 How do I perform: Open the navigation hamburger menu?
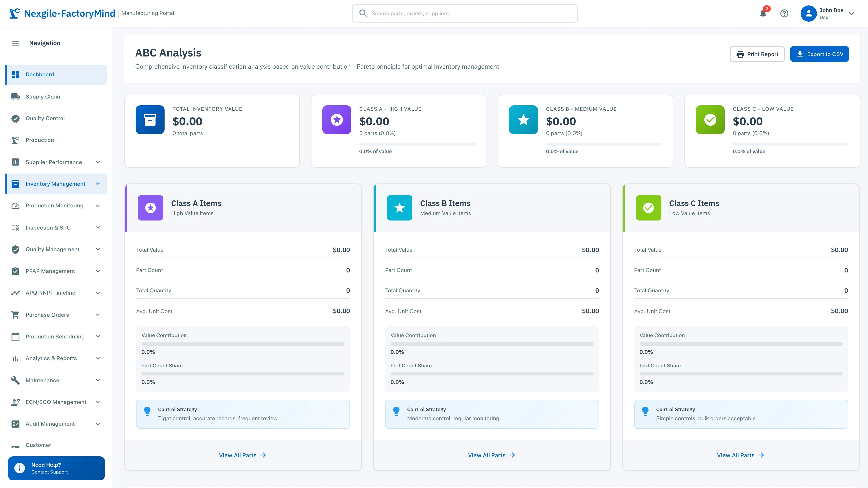[x=16, y=43]
